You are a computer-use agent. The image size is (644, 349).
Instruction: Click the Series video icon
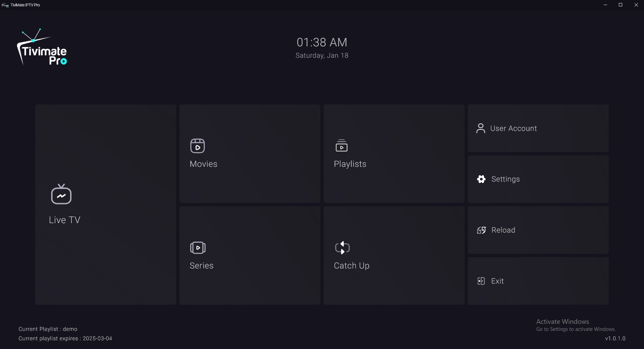click(x=198, y=248)
